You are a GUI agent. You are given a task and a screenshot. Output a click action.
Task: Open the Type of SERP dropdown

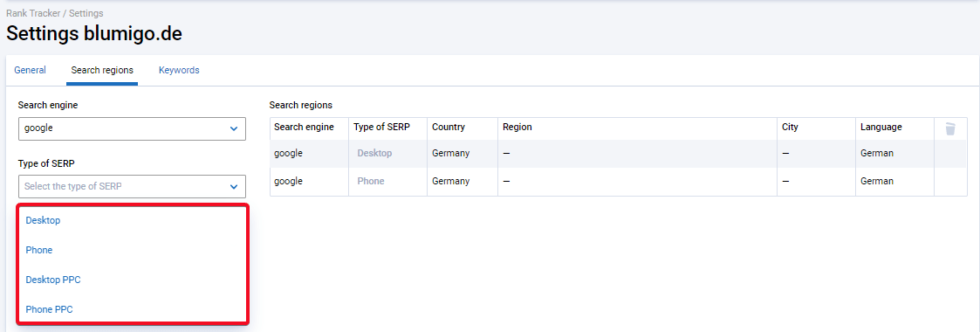(132, 186)
